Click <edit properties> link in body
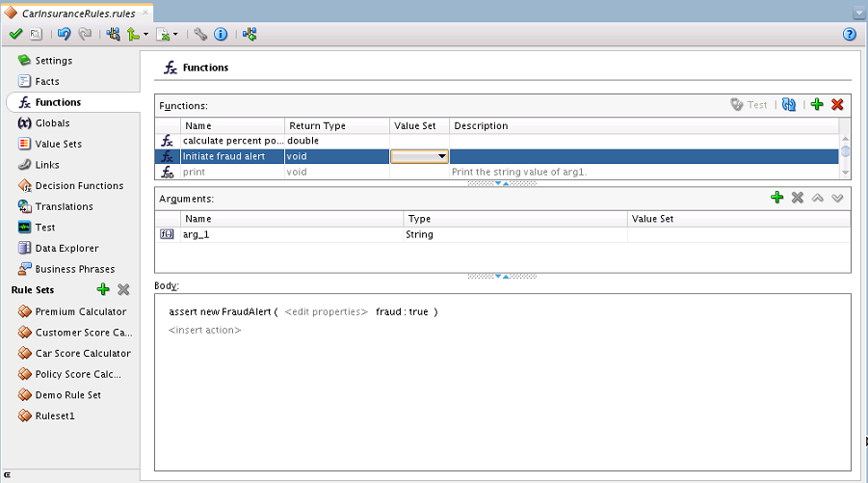This screenshot has width=868, height=483. [326, 311]
